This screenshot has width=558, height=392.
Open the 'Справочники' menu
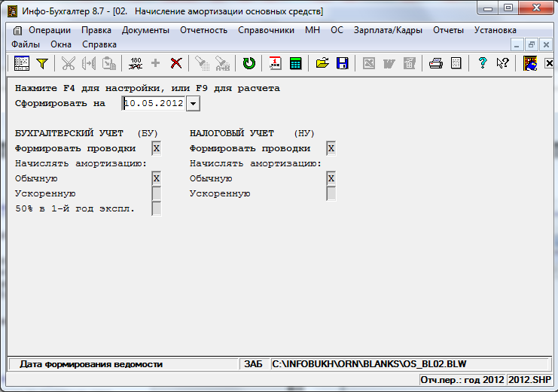click(x=266, y=30)
